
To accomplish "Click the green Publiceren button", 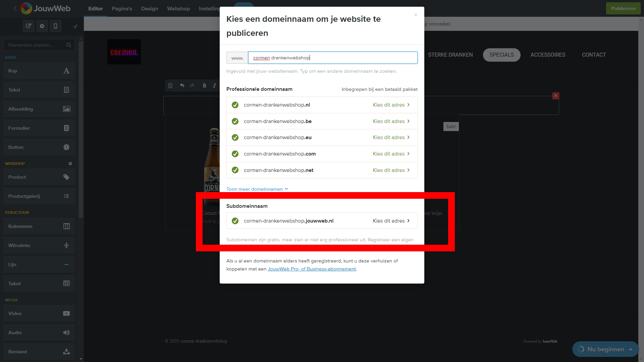I will coord(623,8).
